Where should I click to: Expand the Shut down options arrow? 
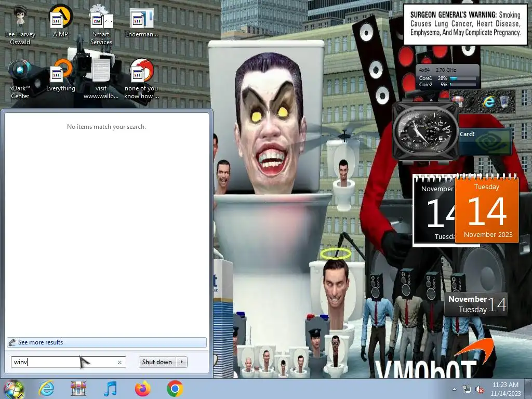[182, 362]
